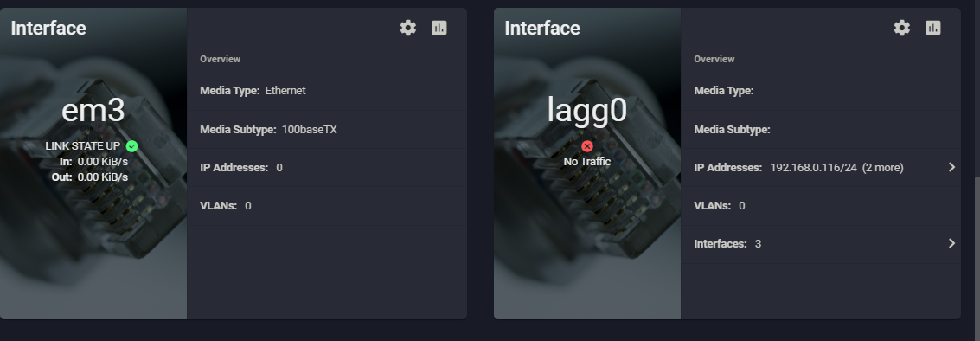Expand lagg0 Interfaces chevron arrow
980x341 pixels.
[x=951, y=243]
